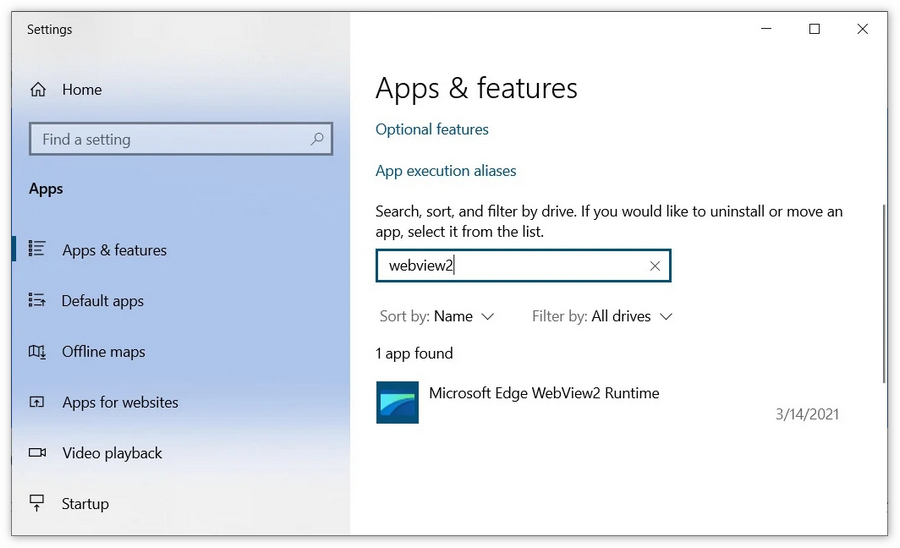The width and height of the screenshot is (900, 548).
Task: Click the Video playback camera icon
Action: tap(38, 453)
